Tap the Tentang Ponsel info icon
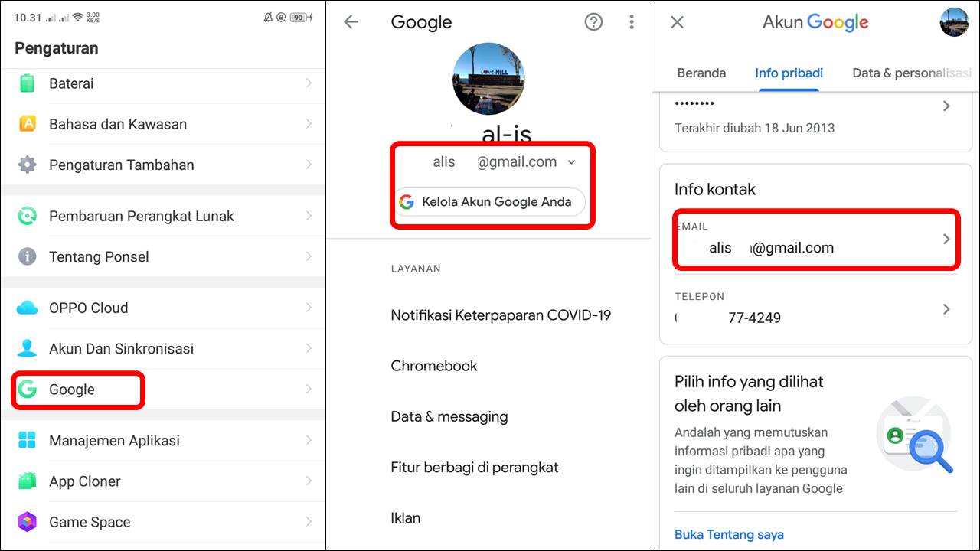 pyautogui.click(x=28, y=256)
